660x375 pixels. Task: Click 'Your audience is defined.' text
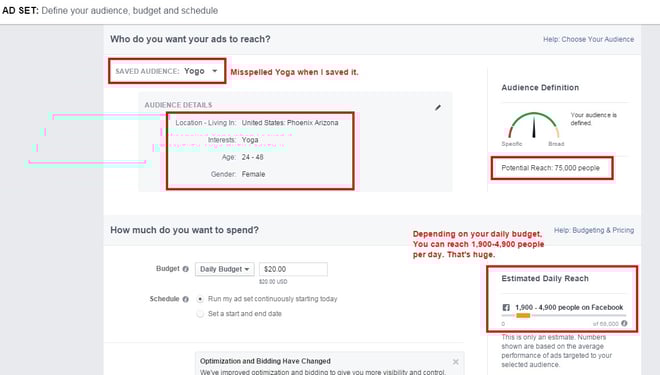pos(593,119)
